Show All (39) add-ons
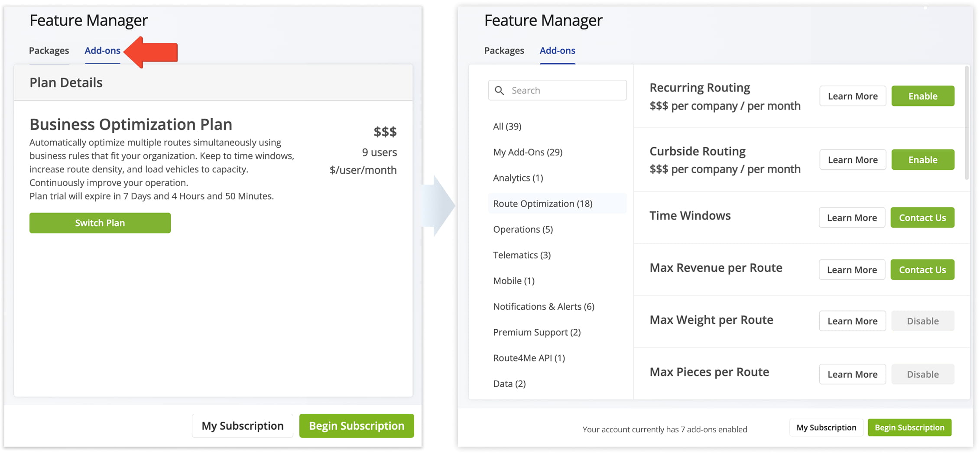The width and height of the screenshot is (980, 454). [x=507, y=126]
